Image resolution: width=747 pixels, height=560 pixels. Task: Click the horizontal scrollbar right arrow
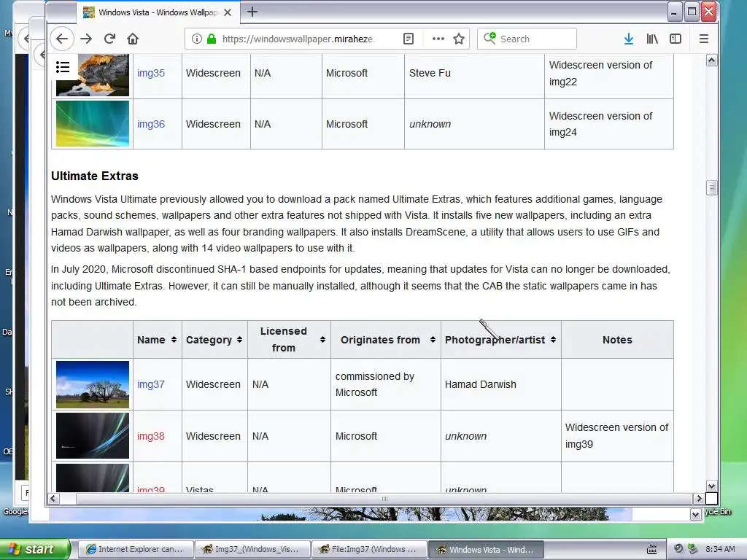(698, 499)
